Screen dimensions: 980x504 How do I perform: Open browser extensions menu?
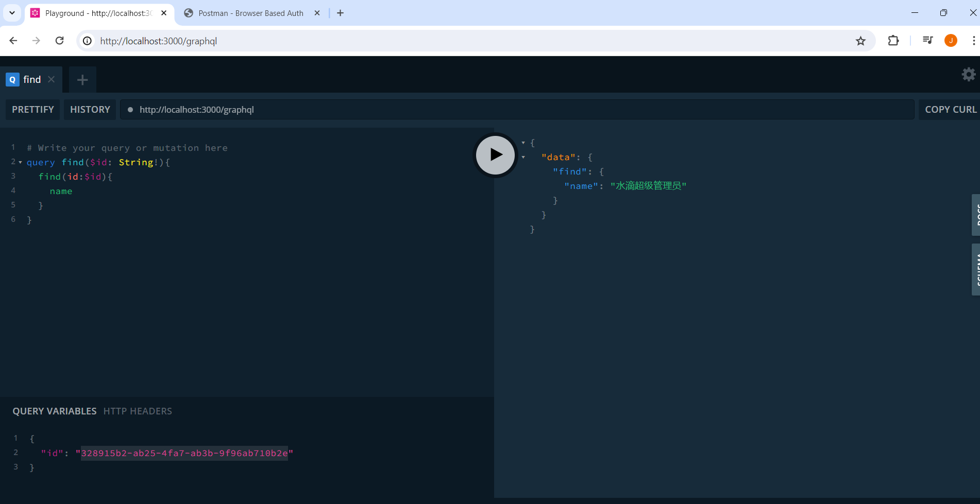893,41
